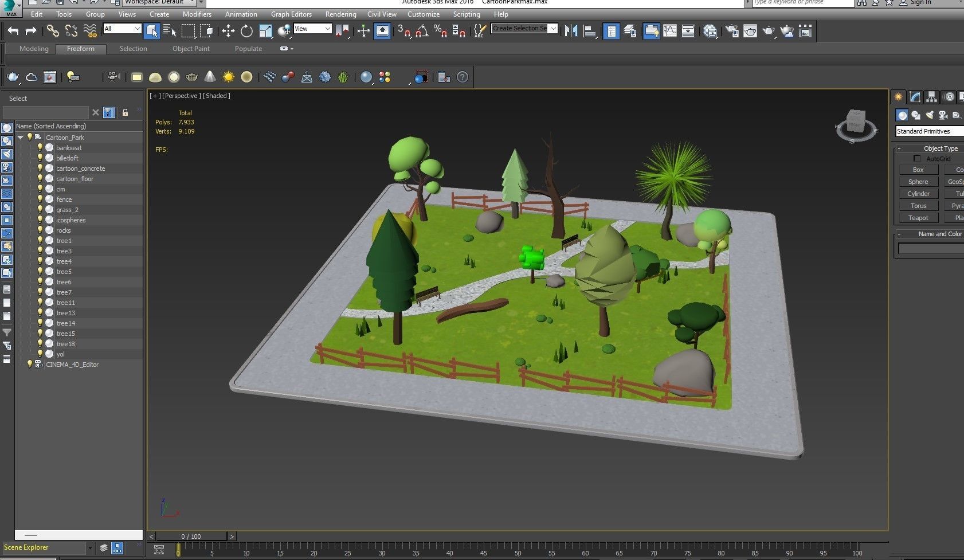Toggle the Scene Explorer lock icon
Viewport: 964px width, 560px height.
coord(125,112)
